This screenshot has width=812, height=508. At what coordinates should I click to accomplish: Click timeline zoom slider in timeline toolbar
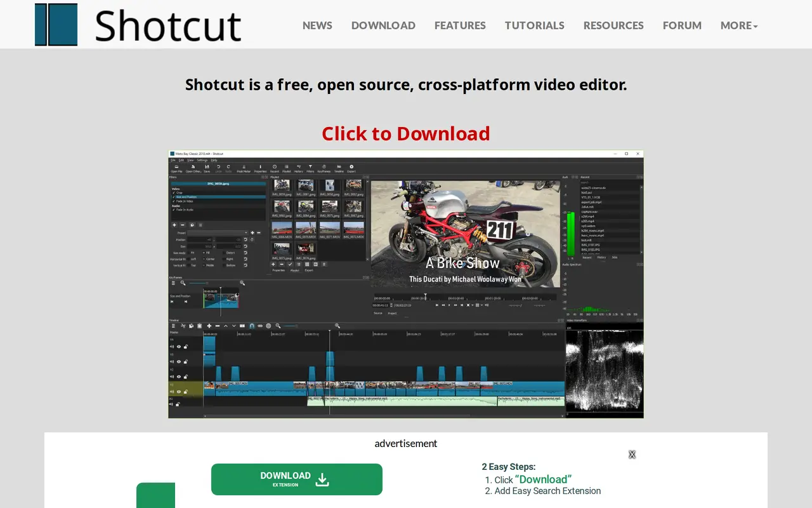click(290, 326)
